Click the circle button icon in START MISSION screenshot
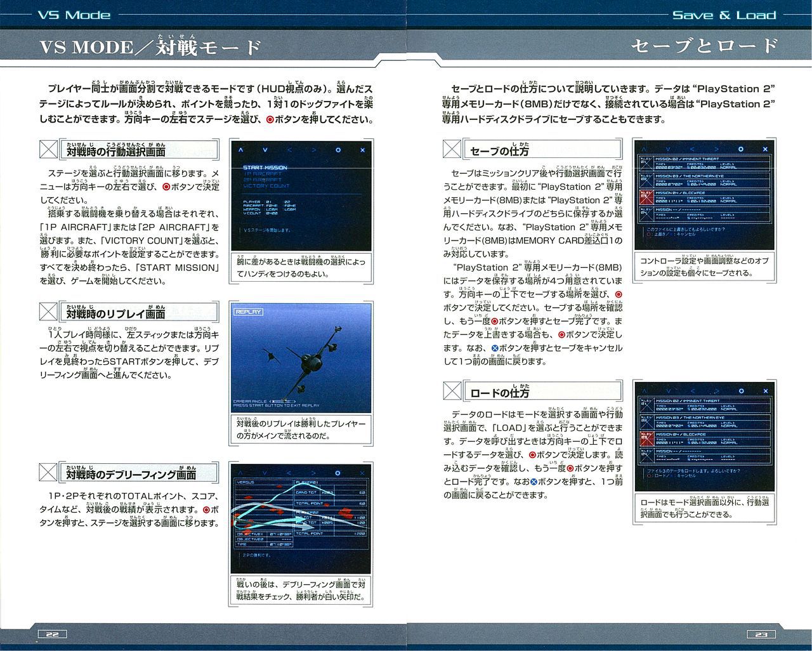The image size is (812, 651). click(x=338, y=150)
